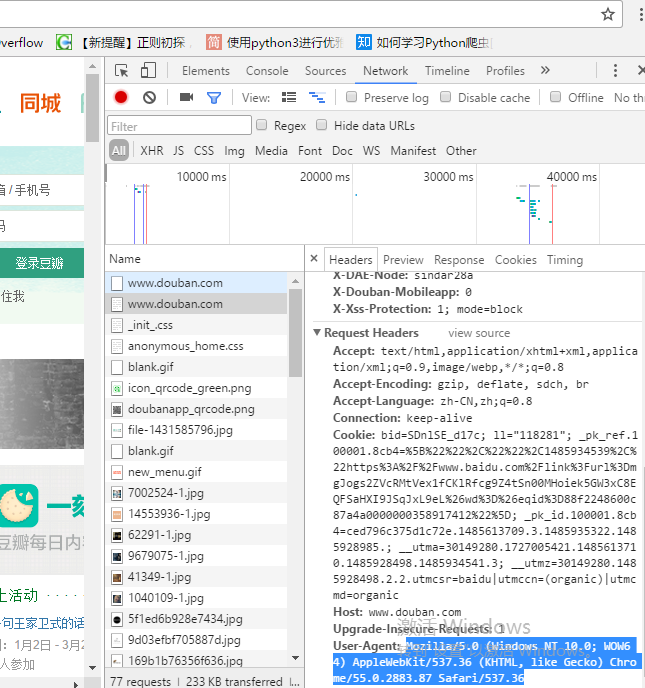Click request list scrollbar down arrow
Screen dimensions: 645x688
tap(295, 657)
